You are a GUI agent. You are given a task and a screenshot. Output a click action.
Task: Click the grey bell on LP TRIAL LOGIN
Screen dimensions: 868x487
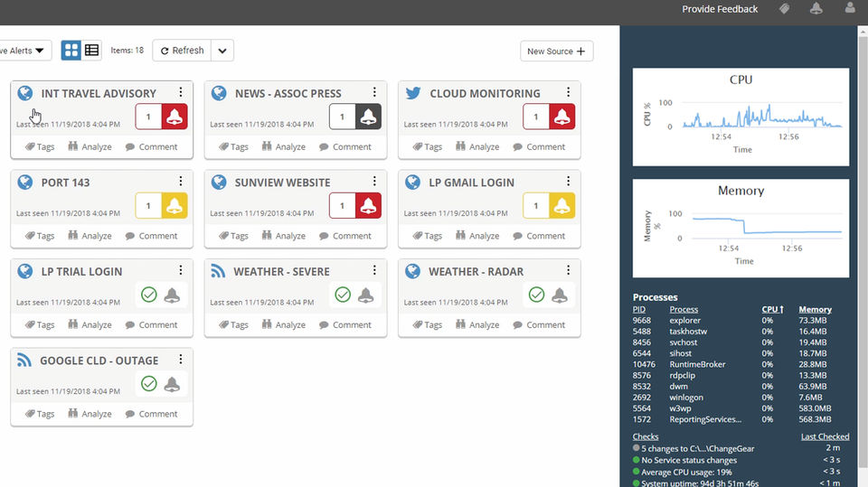click(172, 295)
